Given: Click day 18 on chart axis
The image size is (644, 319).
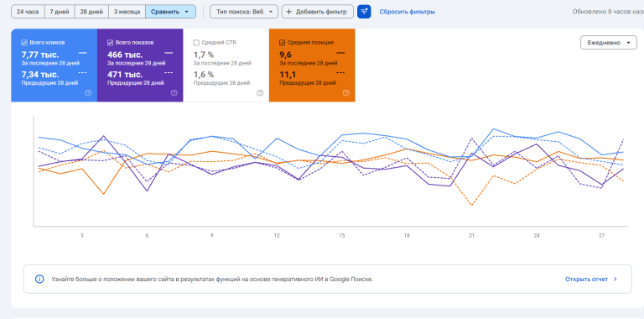Looking at the screenshot, I should click(x=407, y=236).
